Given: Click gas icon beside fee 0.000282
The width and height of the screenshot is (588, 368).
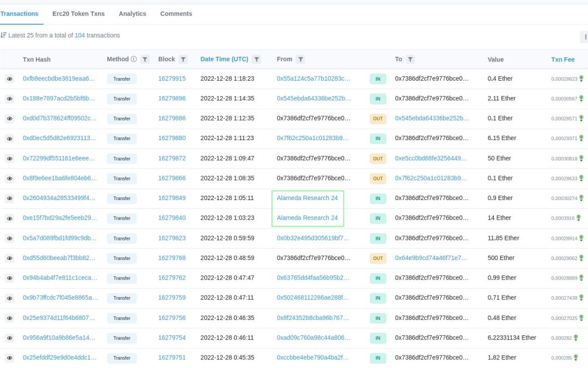Looking at the screenshot, I should click(x=576, y=337).
